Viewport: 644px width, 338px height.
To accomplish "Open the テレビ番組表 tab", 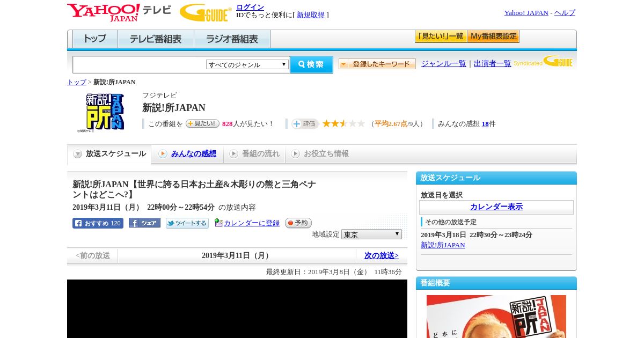I will tap(156, 39).
